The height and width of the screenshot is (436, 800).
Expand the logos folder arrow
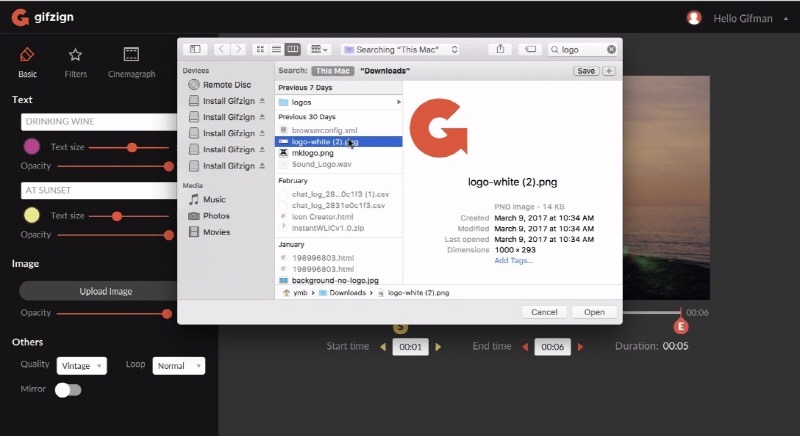[x=398, y=102]
